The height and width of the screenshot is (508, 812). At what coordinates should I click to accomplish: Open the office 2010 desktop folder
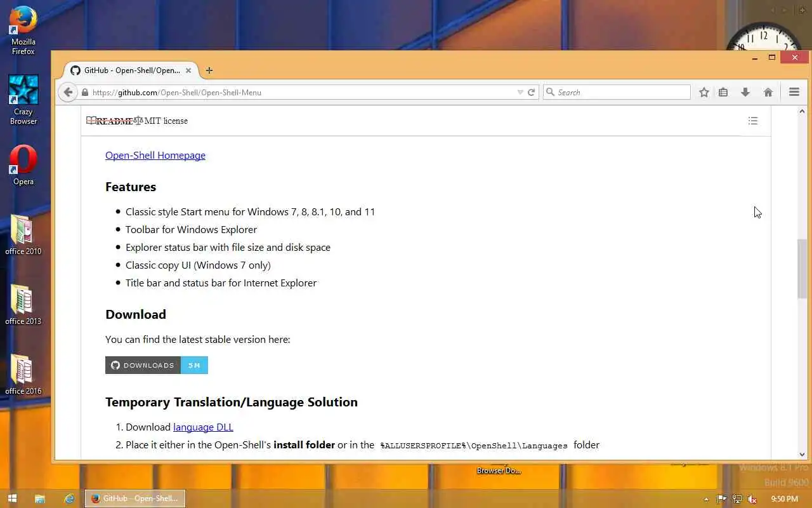[23, 235]
